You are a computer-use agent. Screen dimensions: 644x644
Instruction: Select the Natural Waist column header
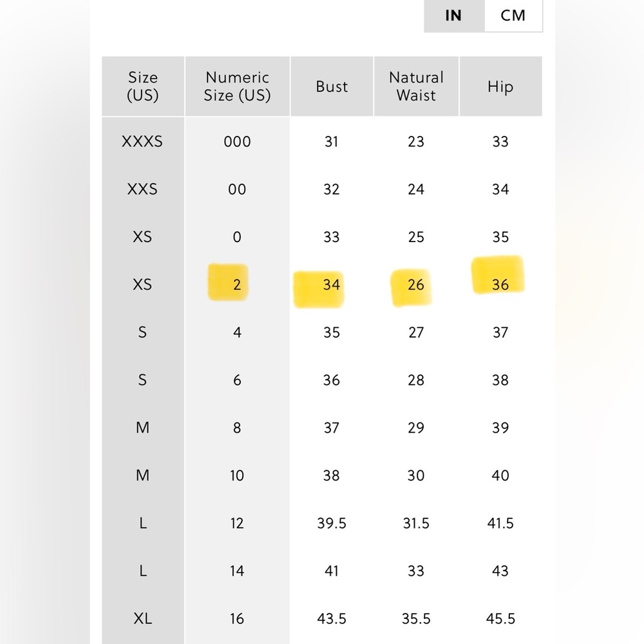416,86
